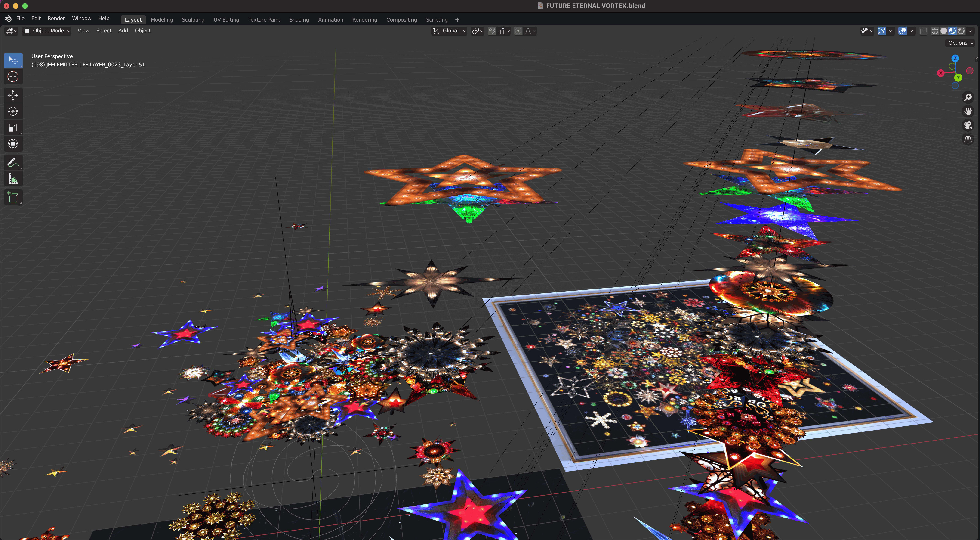Expand the Options dropdown
980x540 pixels.
click(x=960, y=43)
